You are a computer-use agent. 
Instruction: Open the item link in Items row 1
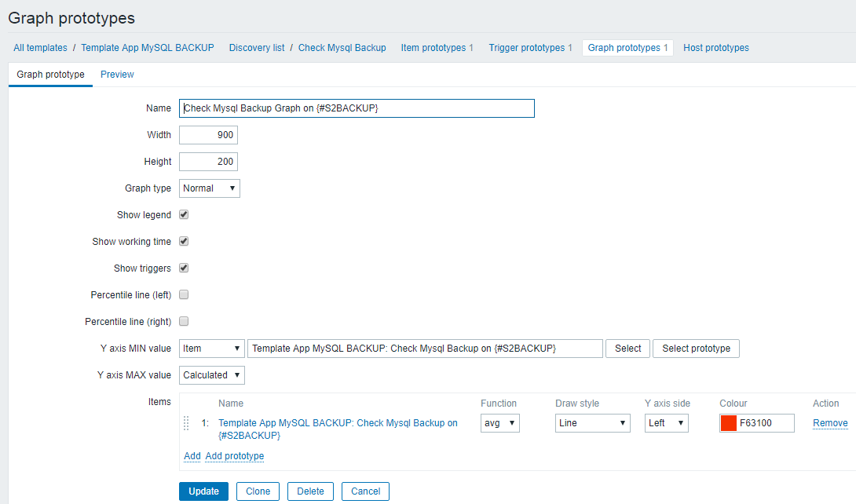click(x=338, y=429)
